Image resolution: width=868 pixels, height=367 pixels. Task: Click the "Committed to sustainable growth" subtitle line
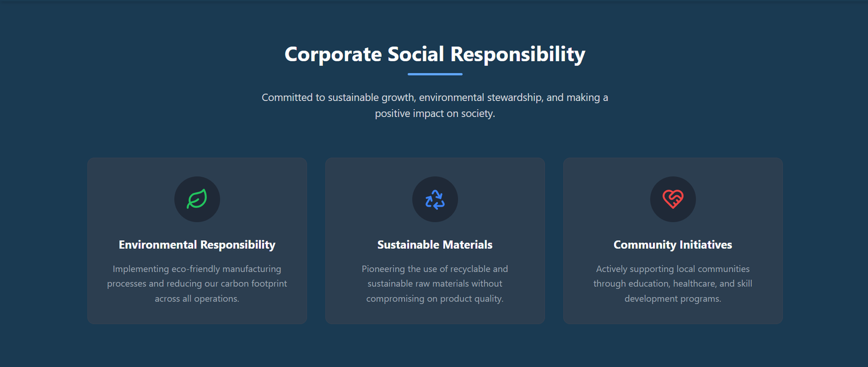point(435,98)
